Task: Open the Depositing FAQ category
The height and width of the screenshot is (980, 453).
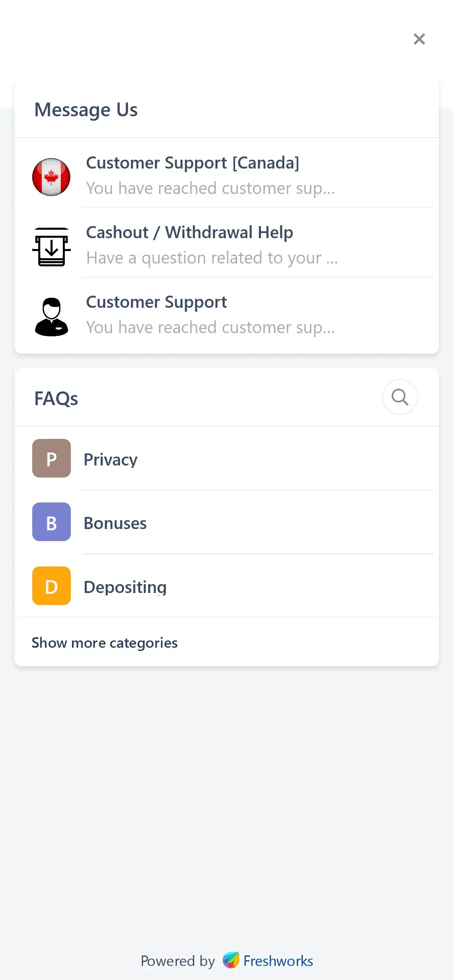Action: pos(125,587)
